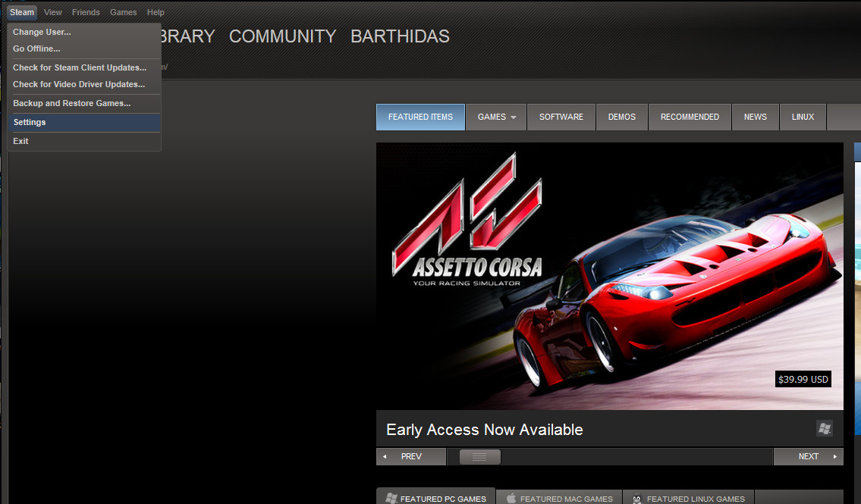The height and width of the screenshot is (504, 861).
Task: Open the NEWS store tab
Action: [x=756, y=117]
